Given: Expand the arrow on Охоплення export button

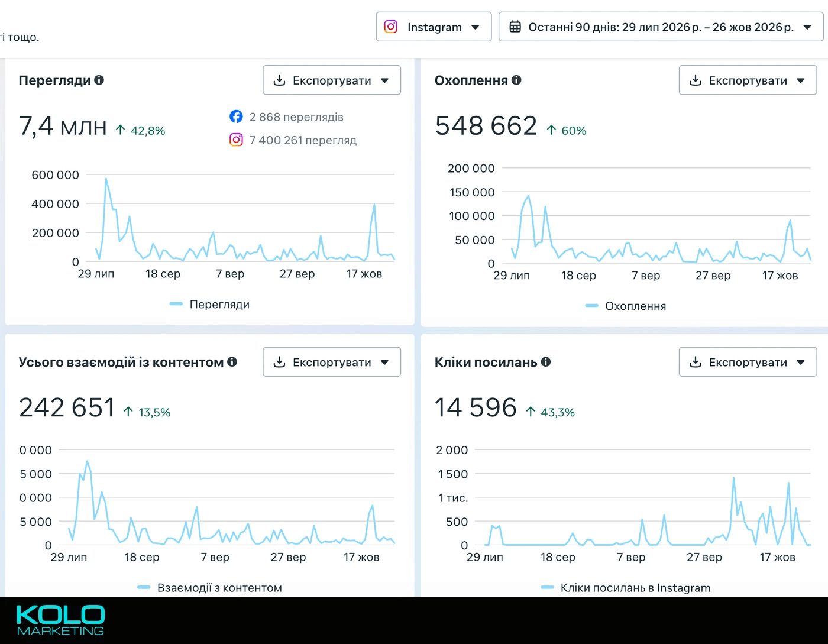Looking at the screenshot, I should 801,80.
